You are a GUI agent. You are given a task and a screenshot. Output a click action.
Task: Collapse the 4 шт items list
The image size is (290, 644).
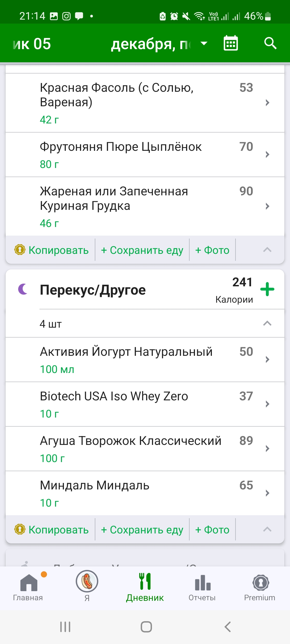pyautogui.click(x=267, y=323)
